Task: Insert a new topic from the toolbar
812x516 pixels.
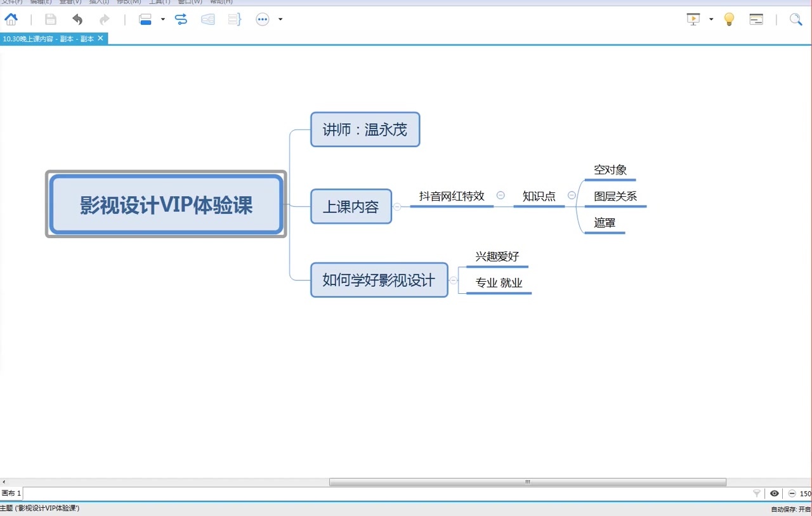Action: (145, 19)
